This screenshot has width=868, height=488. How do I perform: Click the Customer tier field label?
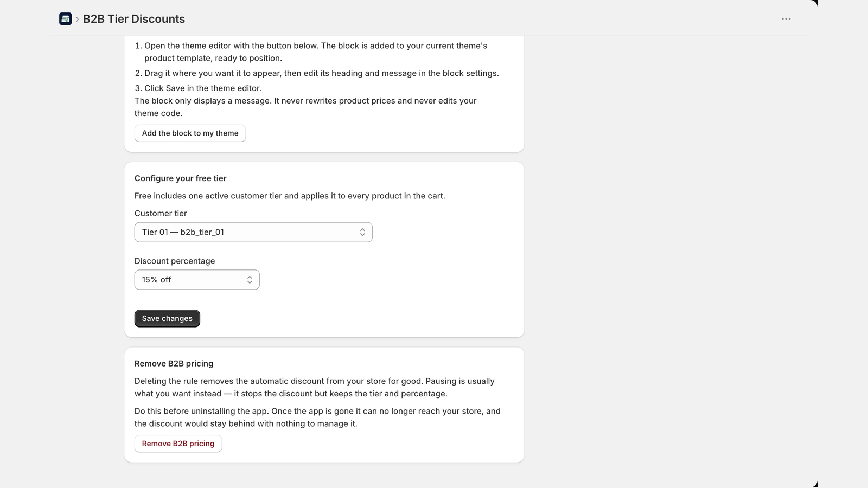point(161,214)
